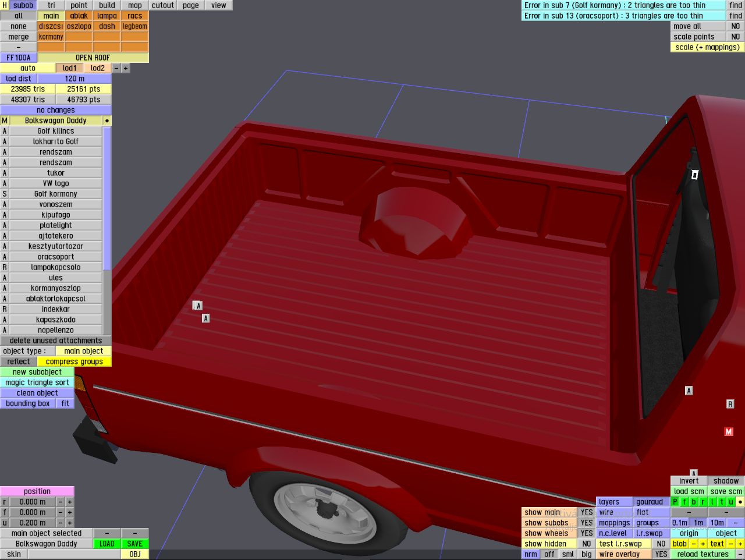Toggle the NO value beside scale points
The width and height of the screenshot is (745, 560).
736,37
